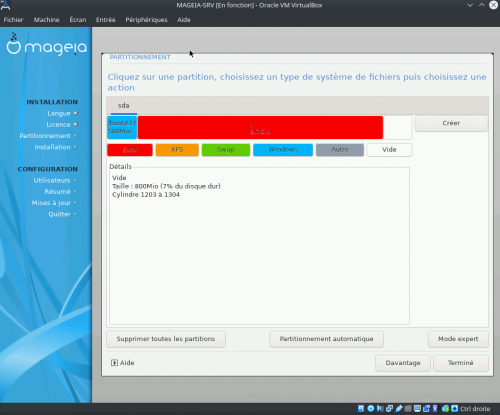Viewport: 500px width, 415px height.
Task: Minimize the VirtualBox window
Action: [470, 5]
